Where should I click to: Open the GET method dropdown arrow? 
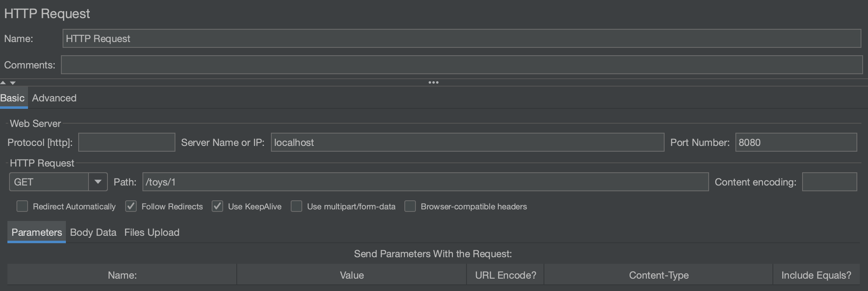98,182
